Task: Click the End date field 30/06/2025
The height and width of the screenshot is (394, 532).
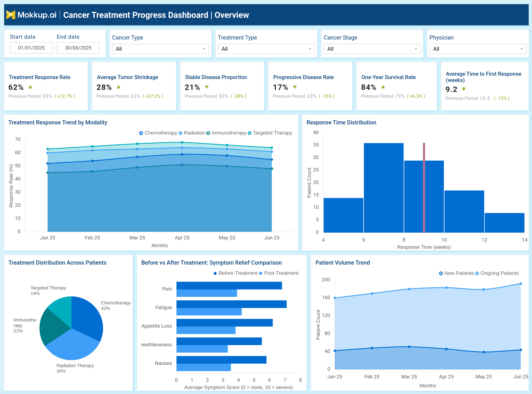Action: [x=78, y=48]
